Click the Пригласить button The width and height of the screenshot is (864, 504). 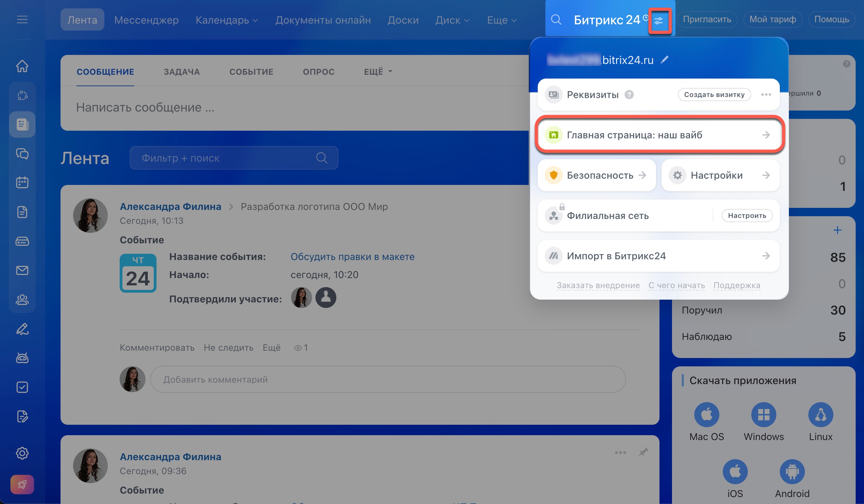[x=707, y=19]
